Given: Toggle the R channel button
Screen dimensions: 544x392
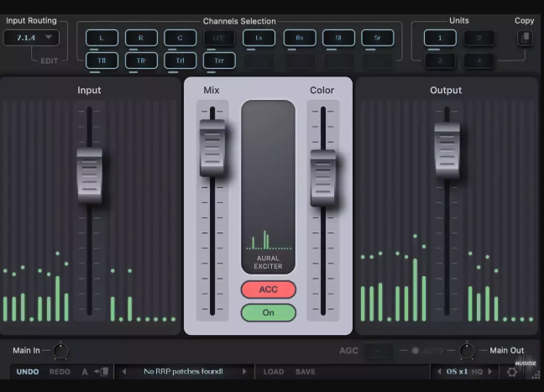Looking at the screenshot, I should [x=141, y=38].
